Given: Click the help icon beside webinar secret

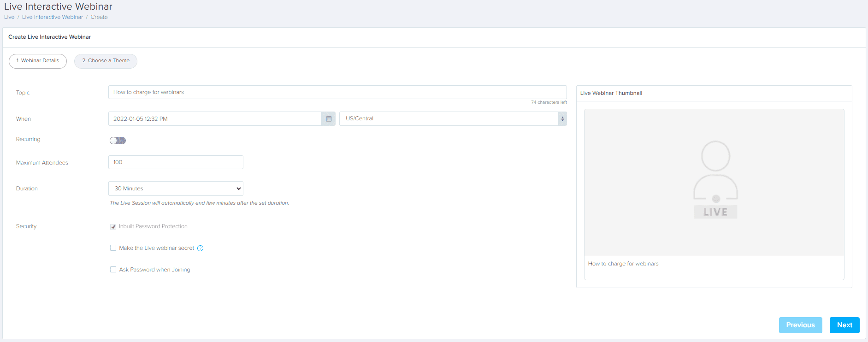Looking at the screenshot, I should [201, 248].
